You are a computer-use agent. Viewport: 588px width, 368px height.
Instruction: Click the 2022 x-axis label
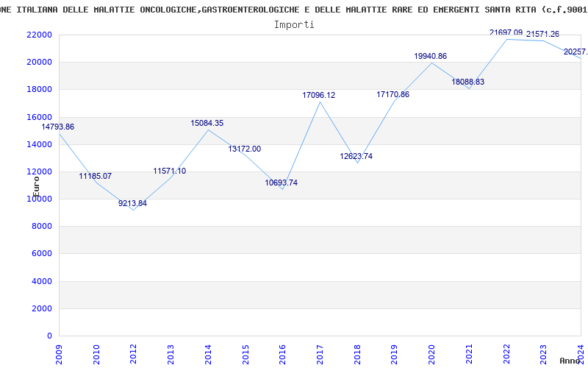click(506, 355)
